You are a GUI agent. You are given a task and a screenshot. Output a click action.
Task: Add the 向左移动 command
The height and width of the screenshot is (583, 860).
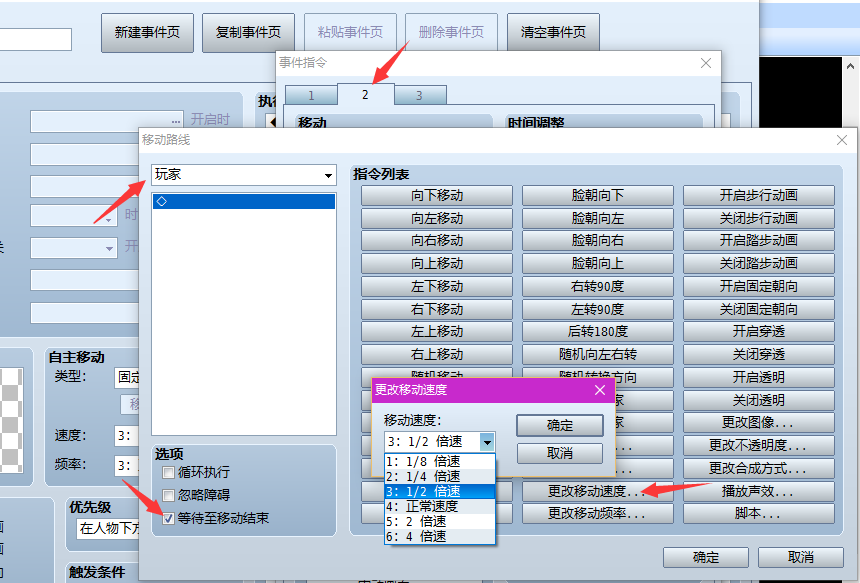coord(437,218)
